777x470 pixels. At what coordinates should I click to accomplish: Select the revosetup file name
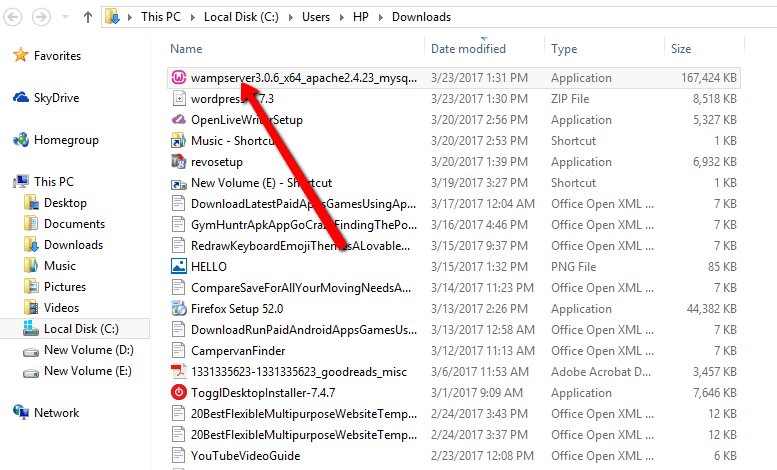[217, 162]
